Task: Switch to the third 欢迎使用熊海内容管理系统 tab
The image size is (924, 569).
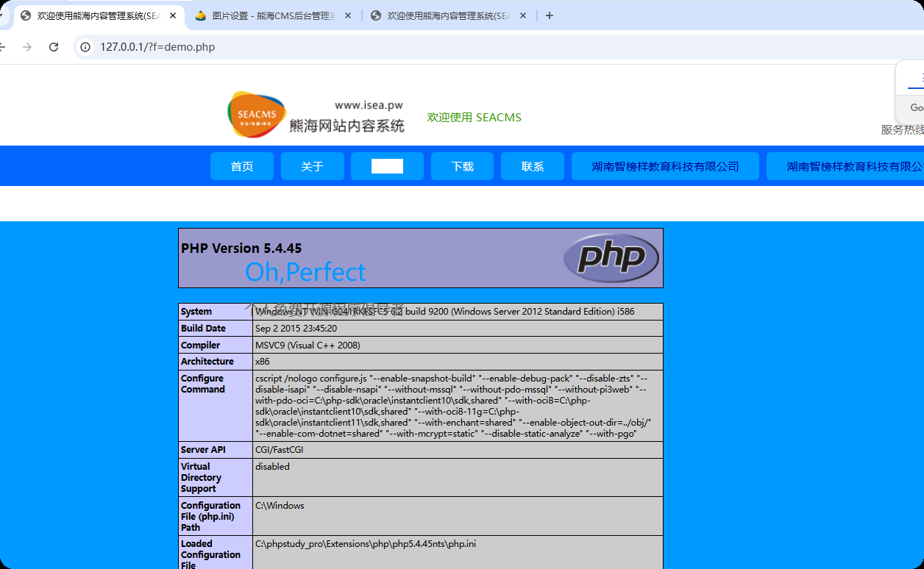Action: [449, 15]
